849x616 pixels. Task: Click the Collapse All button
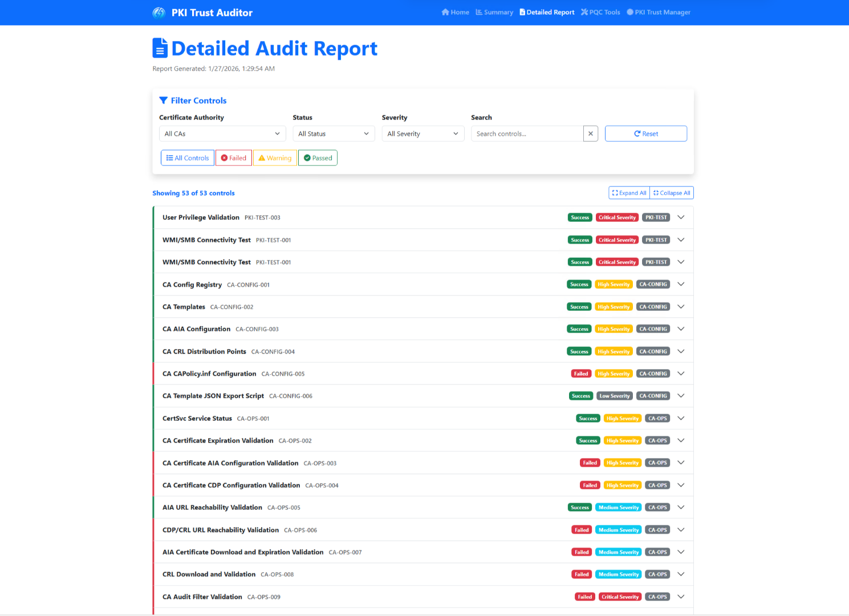tap(672, 193)
